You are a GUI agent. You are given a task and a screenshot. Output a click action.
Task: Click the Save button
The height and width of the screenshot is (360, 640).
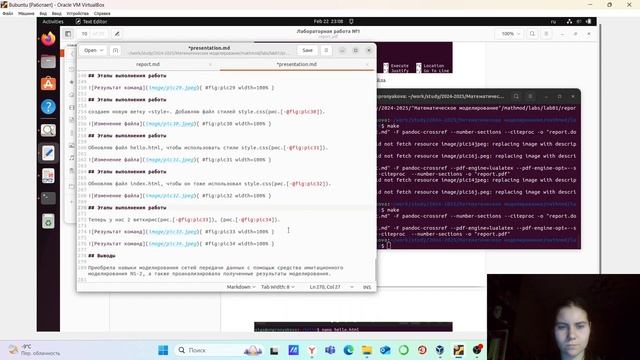307,50
